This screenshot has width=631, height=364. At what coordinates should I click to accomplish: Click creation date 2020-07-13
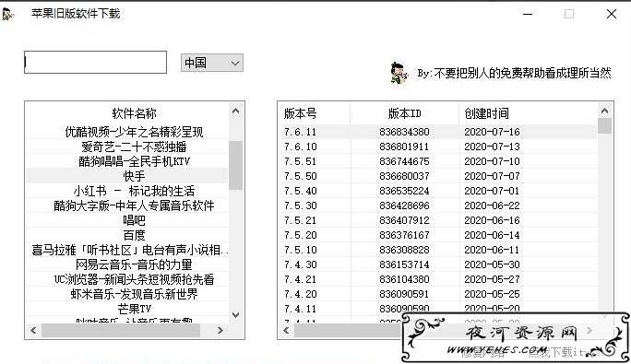point(492,147)
